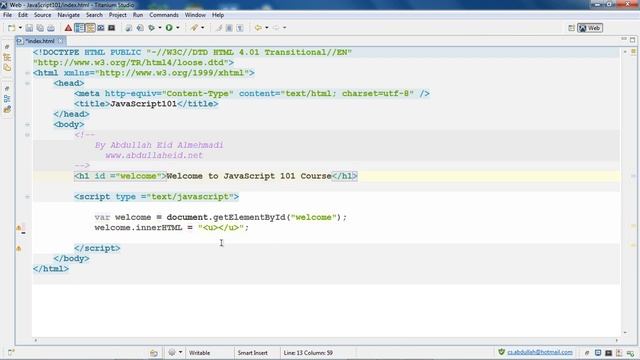Click the Open Perspective icon
Viewport: 640px width, 360px height.
pyautogui.click(x=571, y=28)
